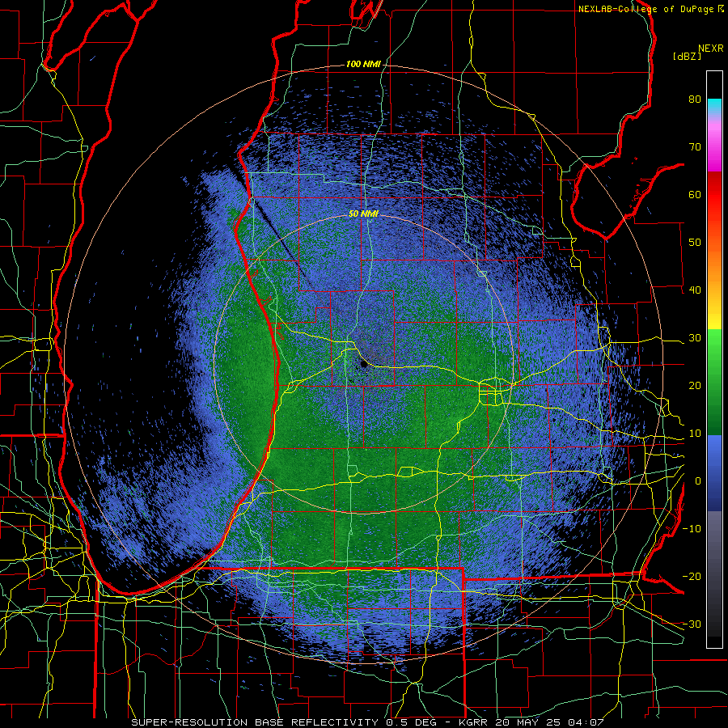
Task: Click the 80 value on the dBZ scale
Action: 695,99
